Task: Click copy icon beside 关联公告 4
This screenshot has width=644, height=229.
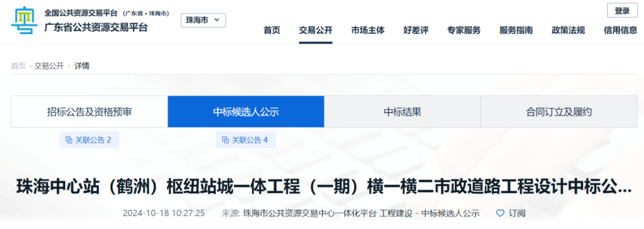Action: coord(225,140)
